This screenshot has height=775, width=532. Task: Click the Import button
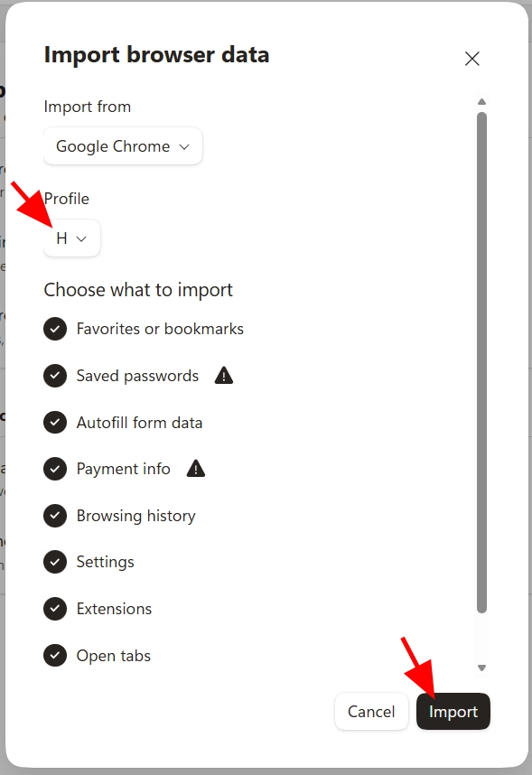click(x=453, y=711)
